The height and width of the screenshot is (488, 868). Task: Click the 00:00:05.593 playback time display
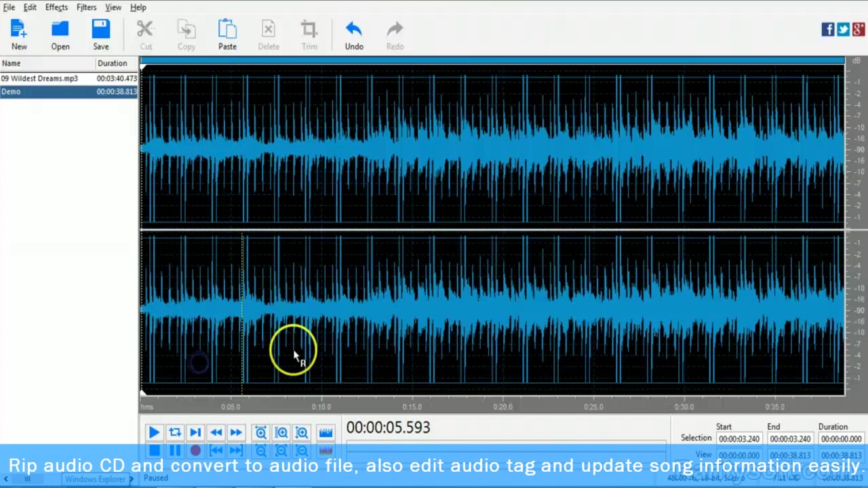coord(388,428)
